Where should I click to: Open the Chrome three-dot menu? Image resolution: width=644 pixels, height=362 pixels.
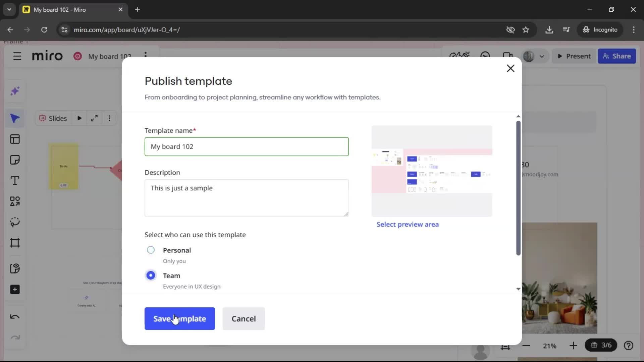pyautogui.click(x=634, y=29)
